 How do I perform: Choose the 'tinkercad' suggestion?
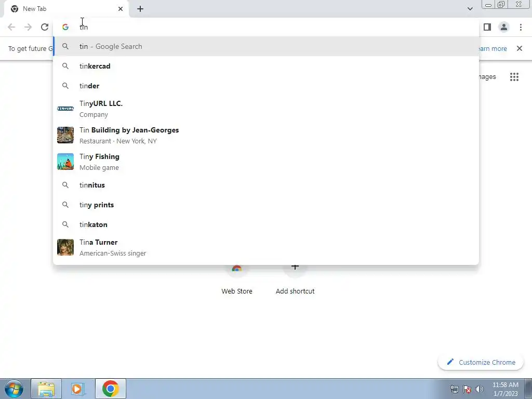pyautogui.click(x=266, y=66)
